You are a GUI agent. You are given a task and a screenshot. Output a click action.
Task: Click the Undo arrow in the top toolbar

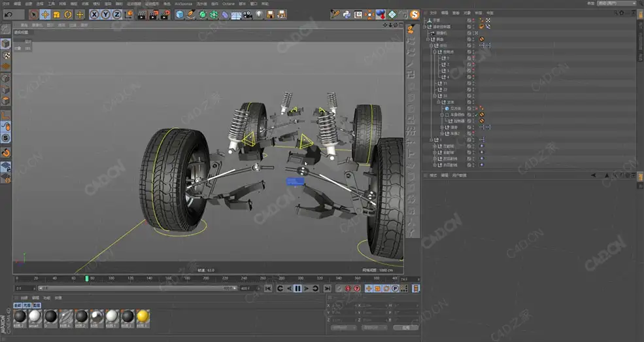[x=8, y=15]
